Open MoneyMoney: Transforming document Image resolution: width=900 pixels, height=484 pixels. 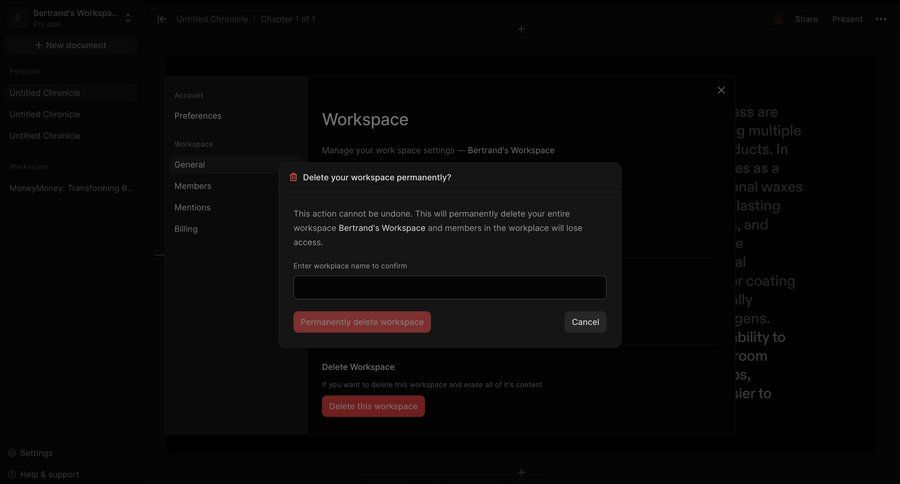[71, 188]
